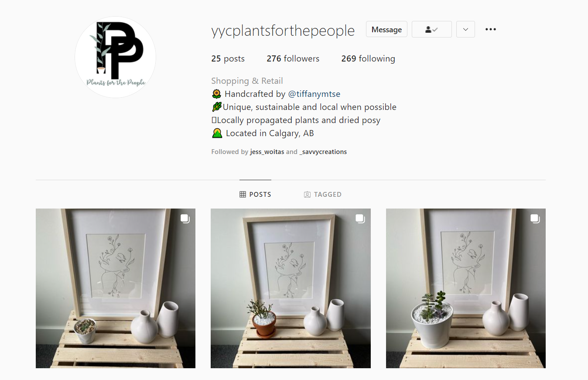
Task: Open jess_woitas follower profile
Action: pos(267,152)
